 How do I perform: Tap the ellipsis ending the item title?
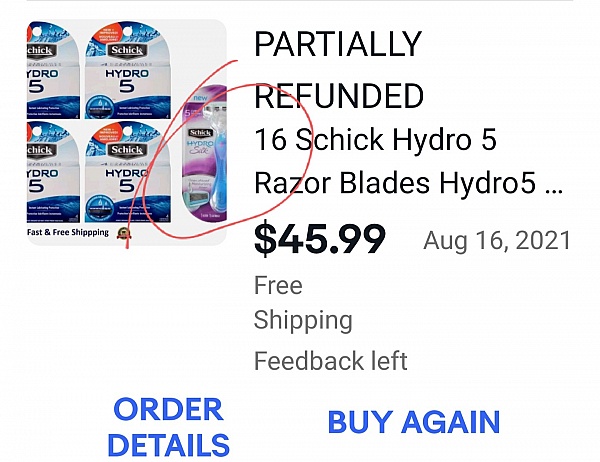click(554, 190)
